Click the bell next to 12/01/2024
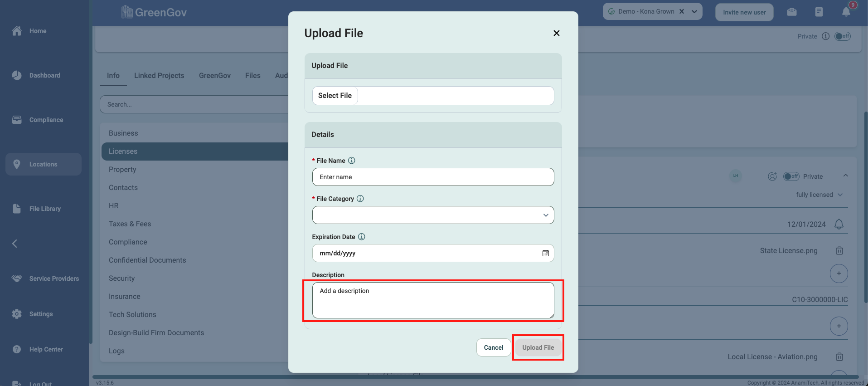 pos(839,224)
